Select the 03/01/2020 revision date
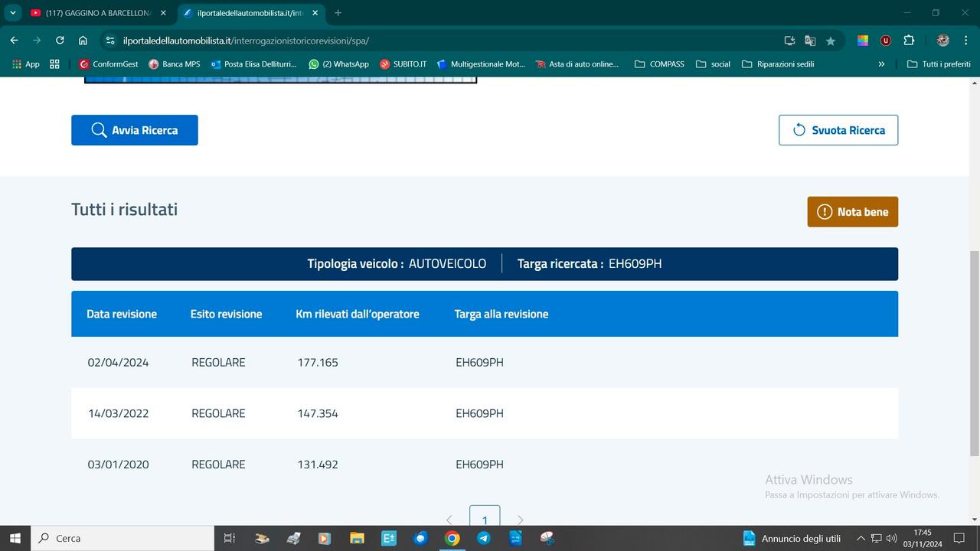Screen dimensions: 980x551 coord(118,465)
